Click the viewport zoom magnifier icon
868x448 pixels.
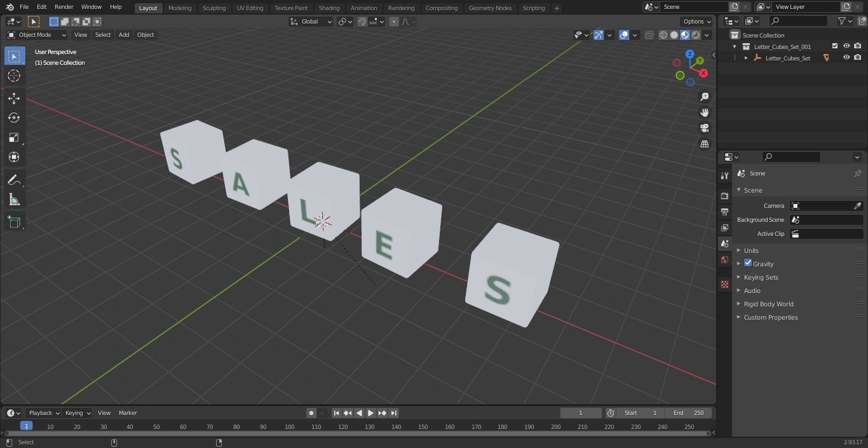point(705,97)
